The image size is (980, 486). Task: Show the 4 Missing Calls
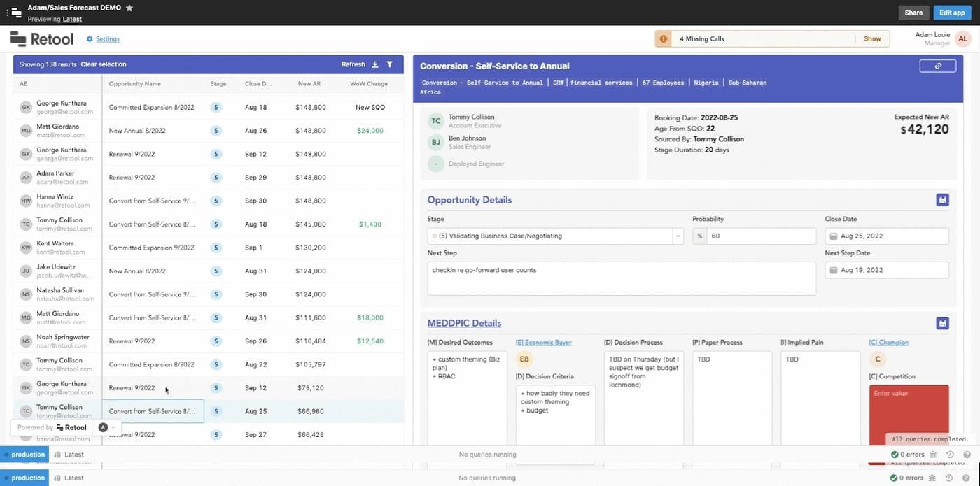click(x=872, y=39)
